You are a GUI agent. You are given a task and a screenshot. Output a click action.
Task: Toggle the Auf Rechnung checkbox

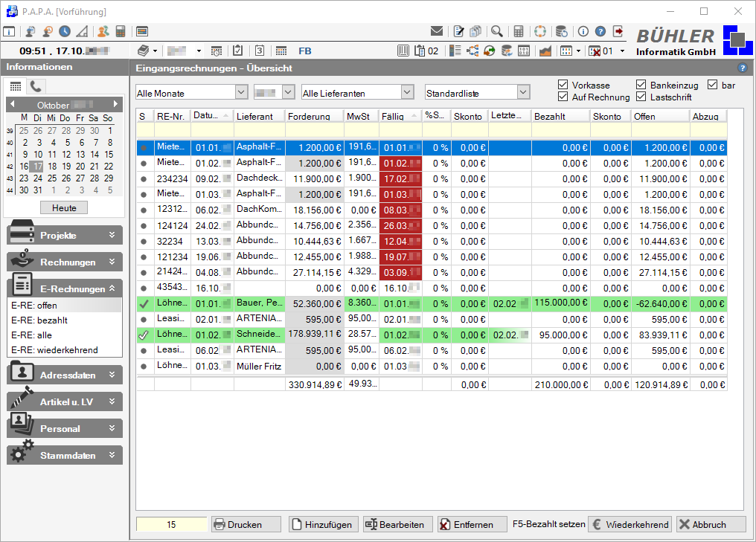point(563,97)
